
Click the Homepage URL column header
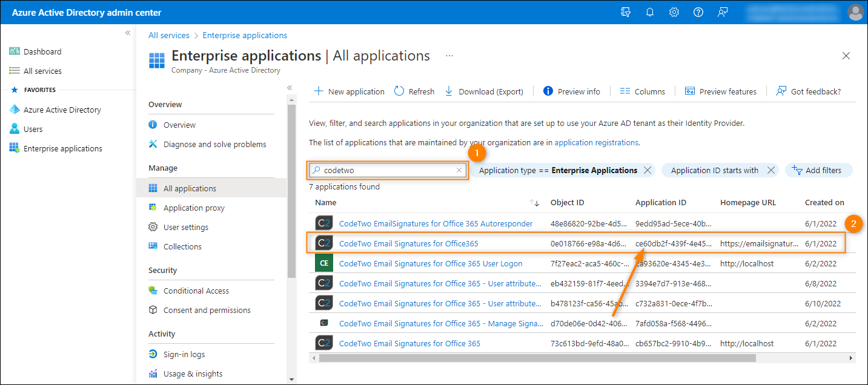748,203
